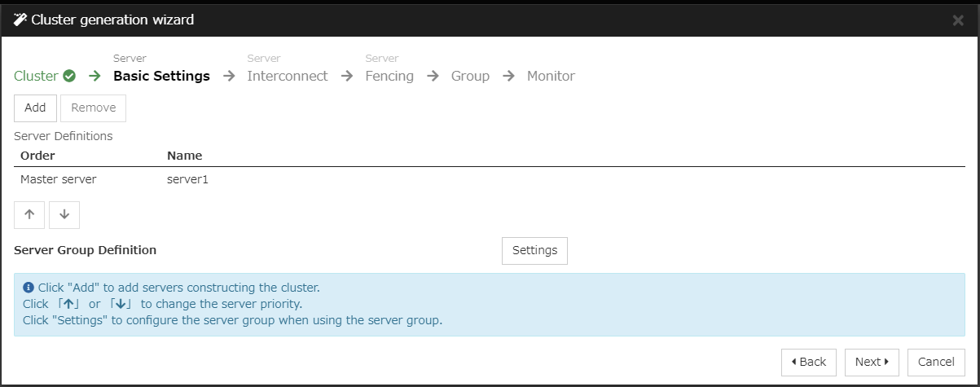Click the green checkmark beside Cluster
Screen dimensions: 980x387
69,76
